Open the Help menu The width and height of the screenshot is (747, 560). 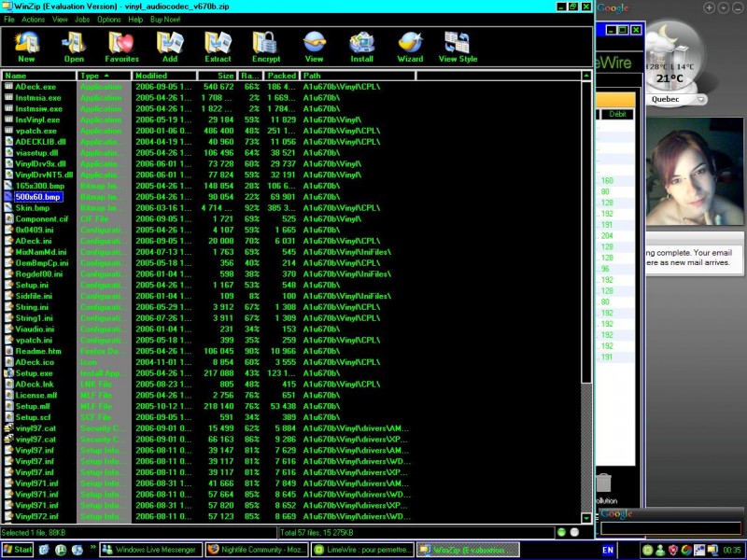(x=135, y=20)
